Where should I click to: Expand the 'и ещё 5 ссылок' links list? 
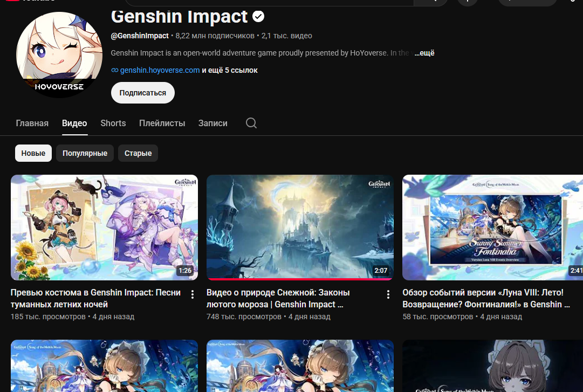point(230,70)
